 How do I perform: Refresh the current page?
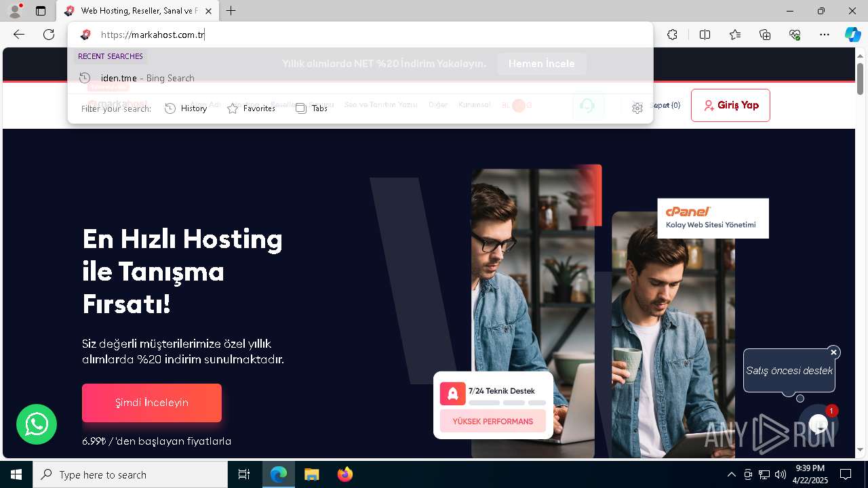(49, 35)
